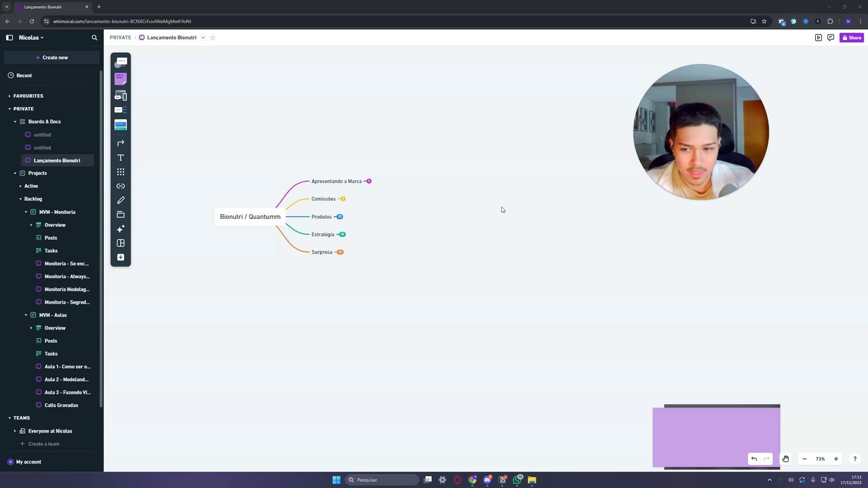Click the PRIVATE breadcrumb link
868x488 pixels.
[120, 38]
